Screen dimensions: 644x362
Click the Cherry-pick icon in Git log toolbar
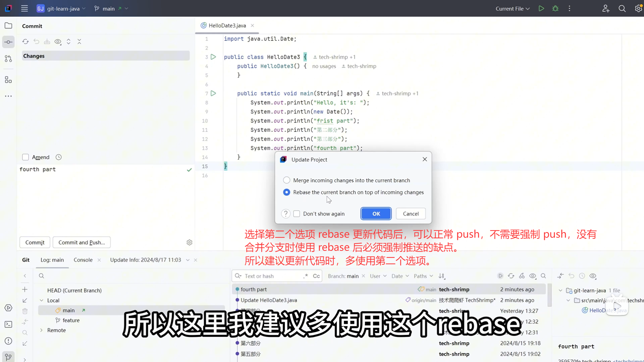pos(522,276)
